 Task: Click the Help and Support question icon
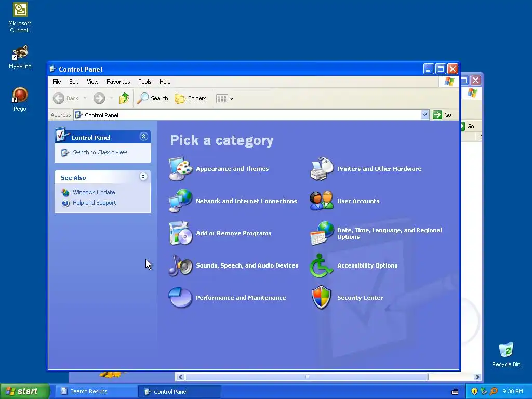[x=65, y=203]
